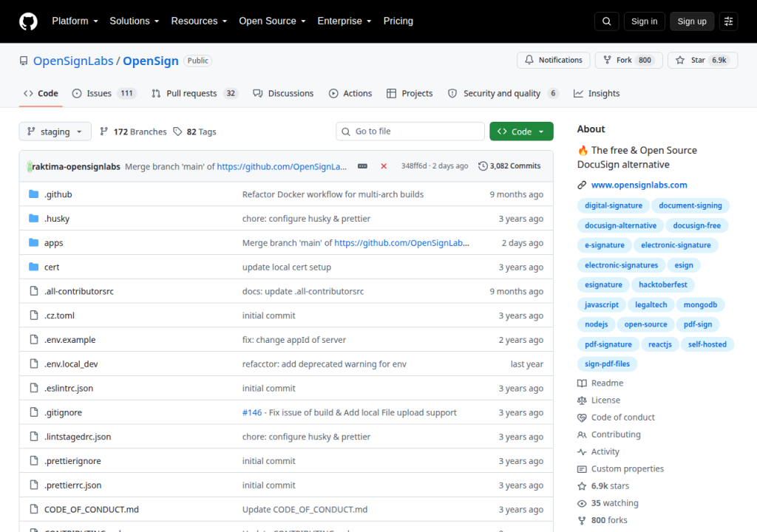Click the Go to file search field

410,132
